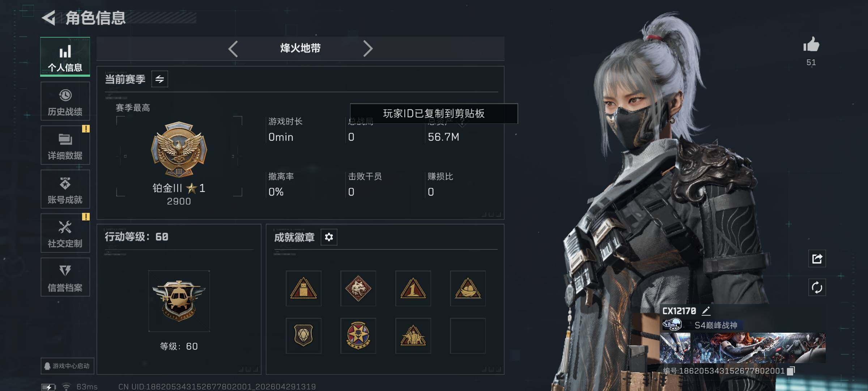The width and height of the screenshot is (868, 391).
Task: Like the profile with the thumbs-up icon
Action: (811, 45)
